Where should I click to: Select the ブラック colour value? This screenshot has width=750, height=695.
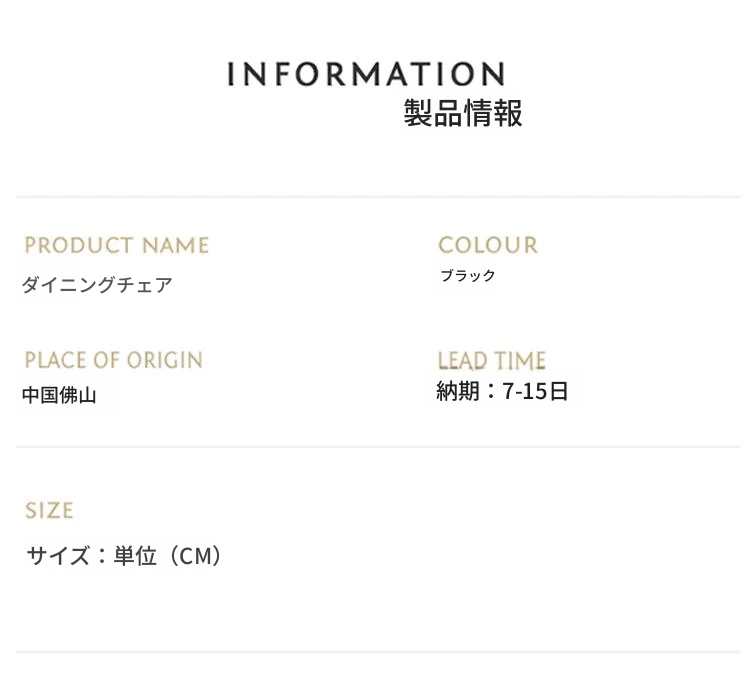click(468, 276)
